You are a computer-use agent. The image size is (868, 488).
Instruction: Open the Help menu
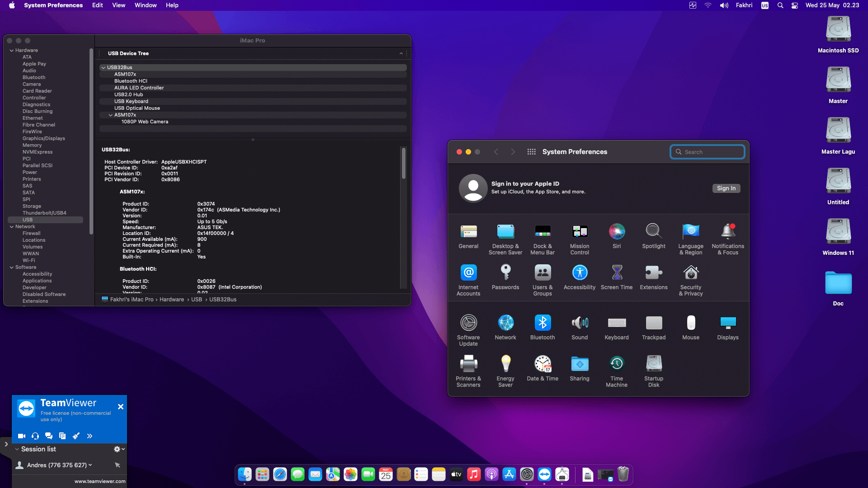(172, 5)
